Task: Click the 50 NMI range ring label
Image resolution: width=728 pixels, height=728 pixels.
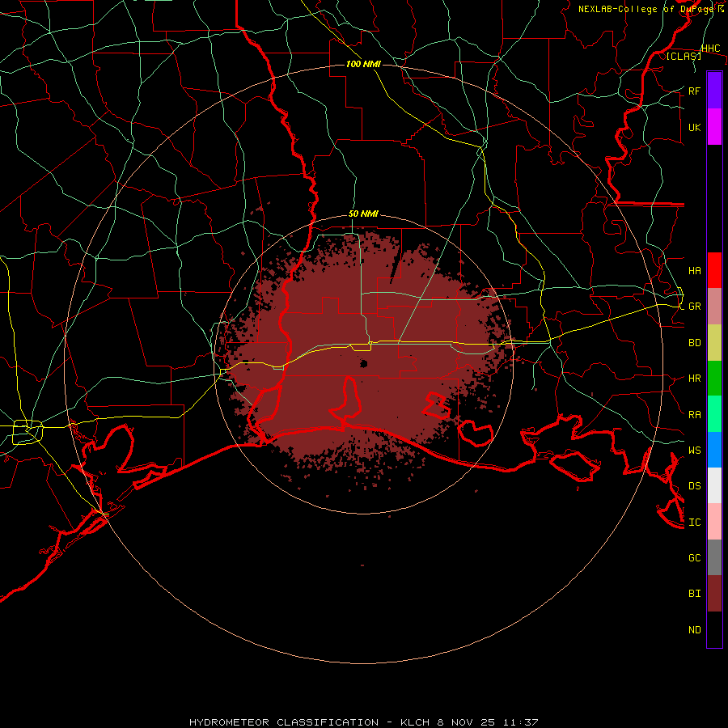Action: 363,214
